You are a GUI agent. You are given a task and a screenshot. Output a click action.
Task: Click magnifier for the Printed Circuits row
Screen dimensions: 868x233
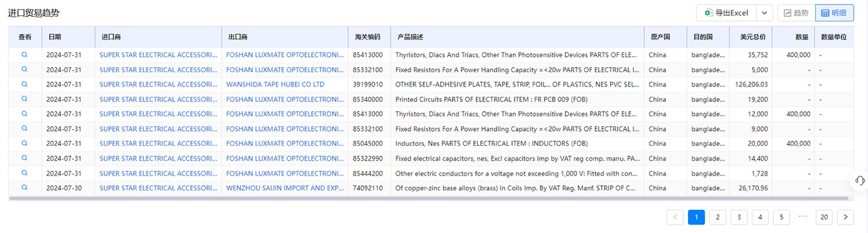25,99
